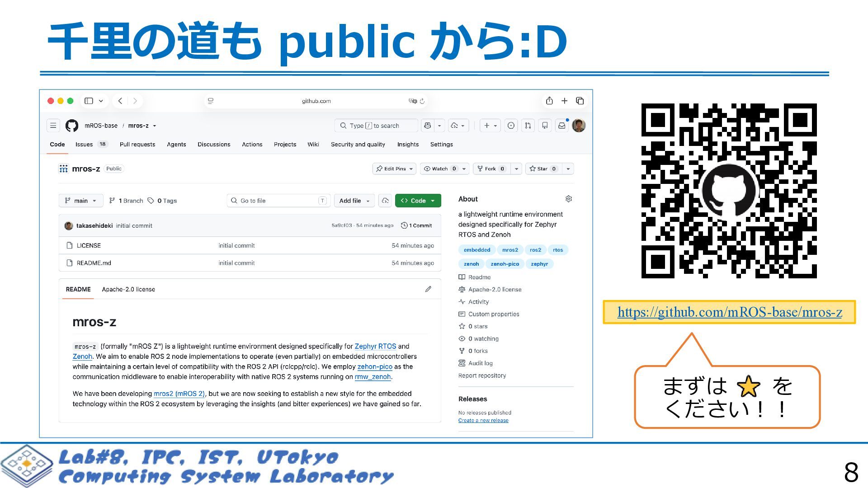Click the translate icon in the address bar
This screenshot has height=488, width=868.
click(x=412, y=101)
